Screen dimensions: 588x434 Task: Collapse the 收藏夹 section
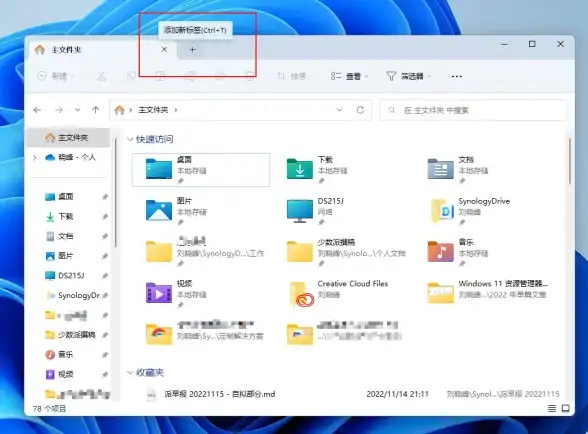click(130, 372)
